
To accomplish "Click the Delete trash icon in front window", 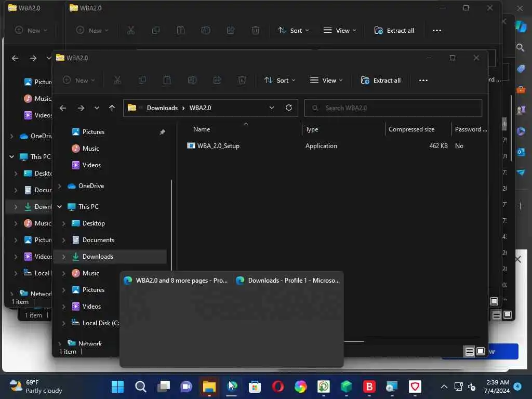I will tap(242, 81).
